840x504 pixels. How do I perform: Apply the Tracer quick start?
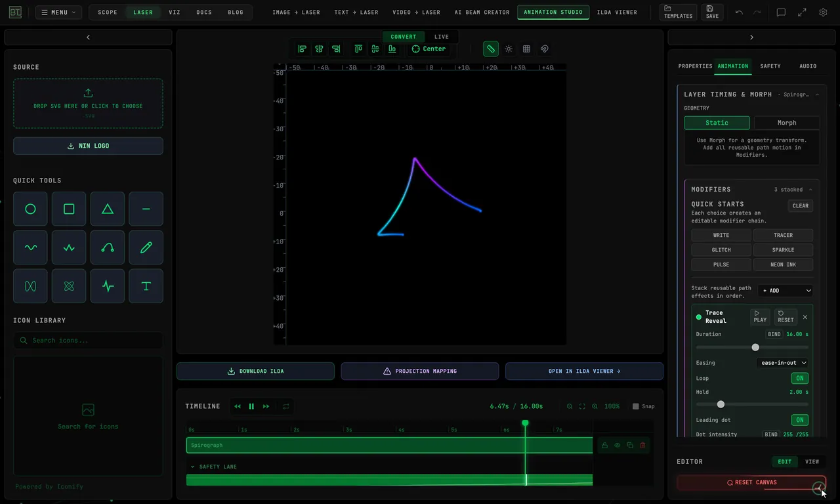coord(783,235)
